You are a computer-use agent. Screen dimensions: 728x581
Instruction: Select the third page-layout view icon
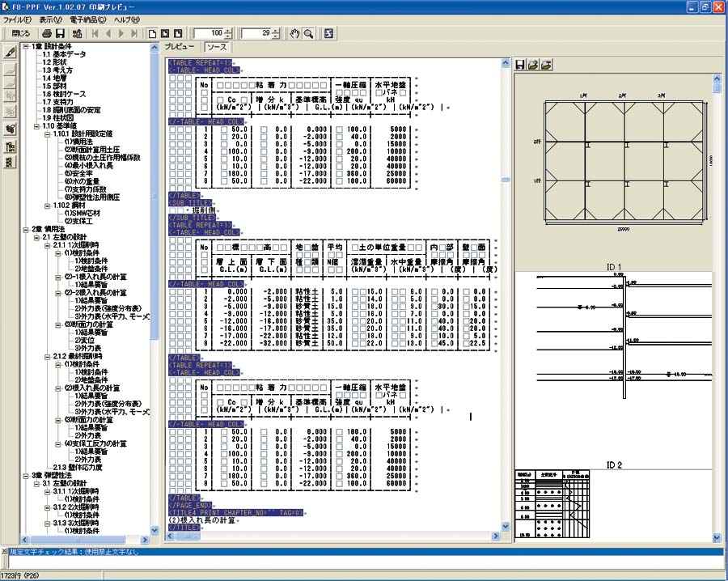(x=178, y=33)
